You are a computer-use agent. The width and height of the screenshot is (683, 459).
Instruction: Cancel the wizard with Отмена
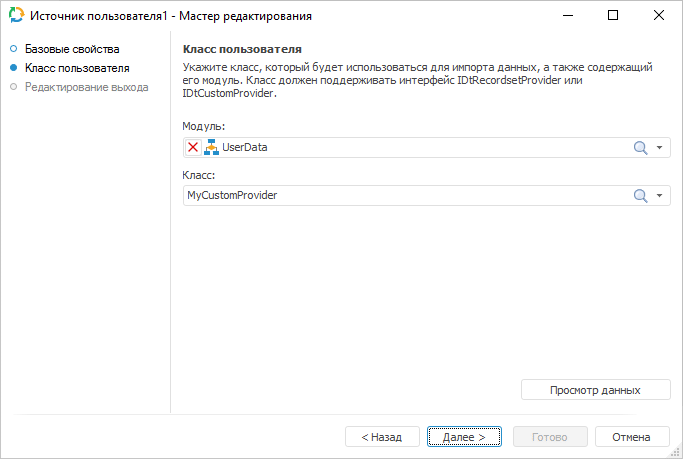pyautogui.click(x=632, y=437)
